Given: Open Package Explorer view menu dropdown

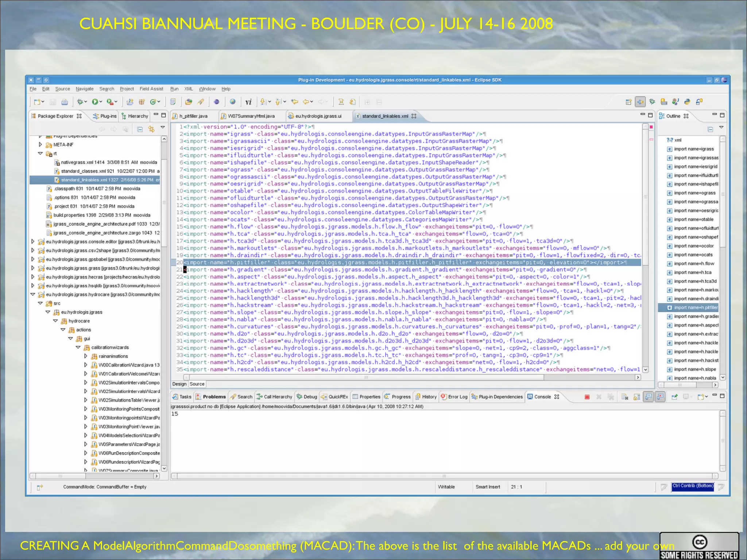Looking at the screenshot, I should [x=163, y=128].
